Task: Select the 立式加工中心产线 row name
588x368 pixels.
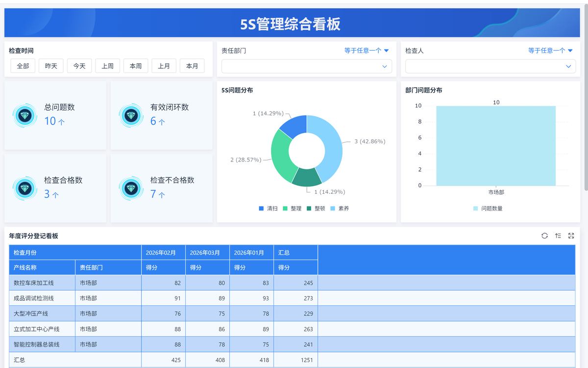Action: [x=42, y=329]
